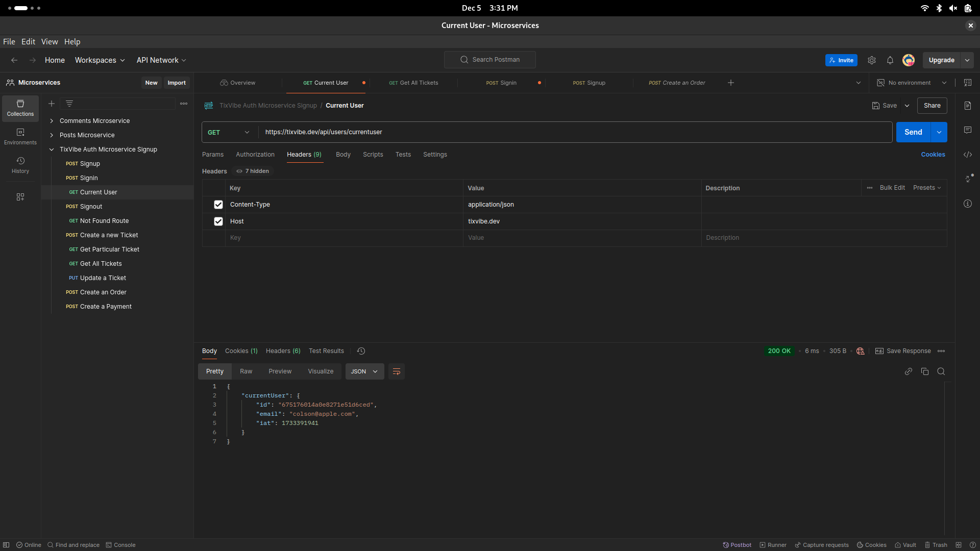Copy response body to clipboard

[x=925, y=371]
